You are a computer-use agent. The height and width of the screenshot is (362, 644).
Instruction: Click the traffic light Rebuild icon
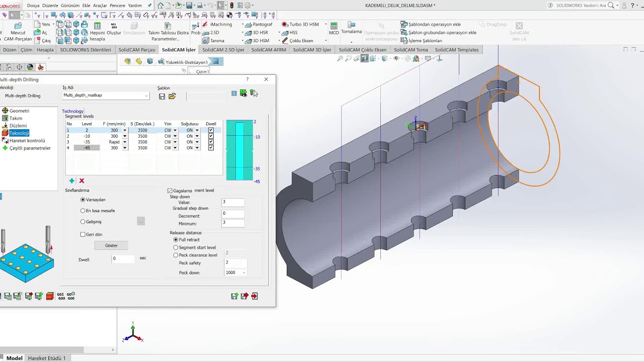pos(232,6)
